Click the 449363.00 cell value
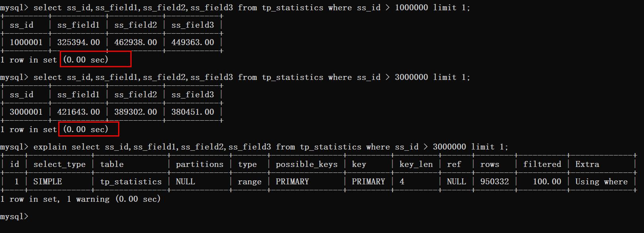644x233 pixels. click(193, 42)
